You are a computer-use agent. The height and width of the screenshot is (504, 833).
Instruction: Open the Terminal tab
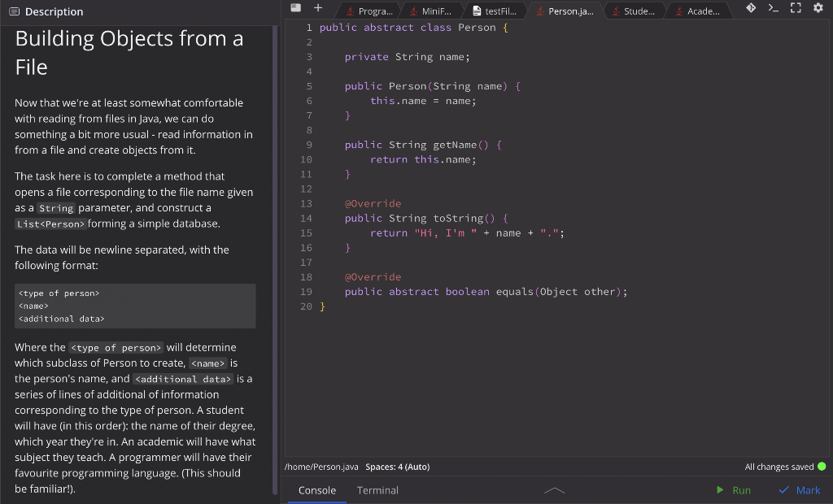(377, 490)
